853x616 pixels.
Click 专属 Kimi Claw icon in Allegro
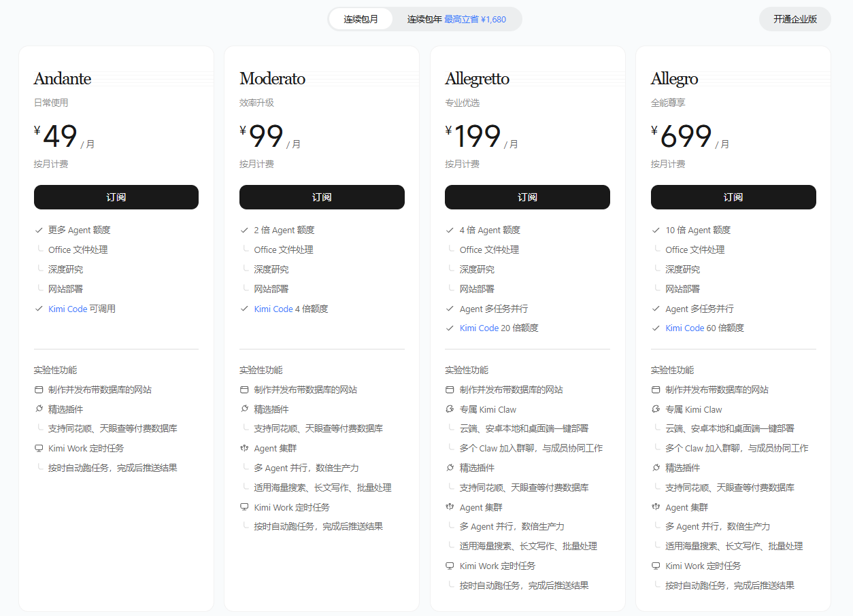[656, 409]
